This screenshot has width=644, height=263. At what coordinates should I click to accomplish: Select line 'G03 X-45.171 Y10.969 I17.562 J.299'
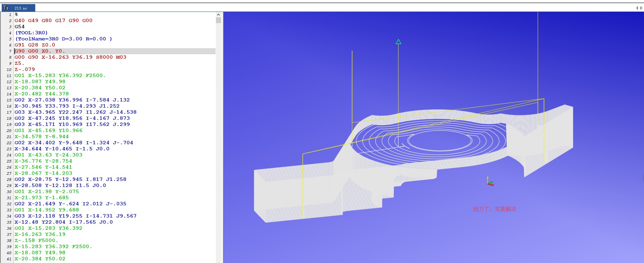pyautogui.click(x=72, y=124)
